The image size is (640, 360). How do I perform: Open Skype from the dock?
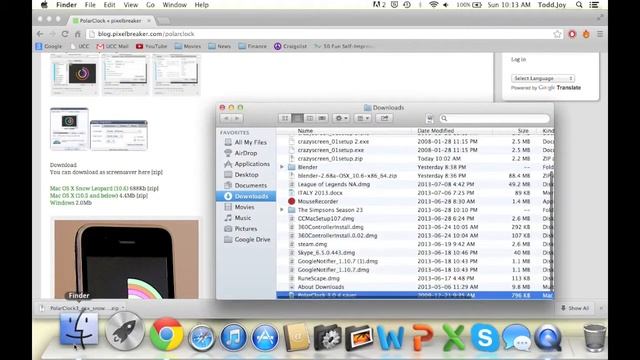(484, 338)
